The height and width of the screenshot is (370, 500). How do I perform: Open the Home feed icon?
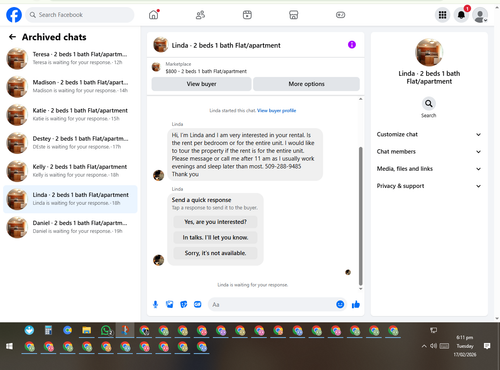(x=154, y=15)
